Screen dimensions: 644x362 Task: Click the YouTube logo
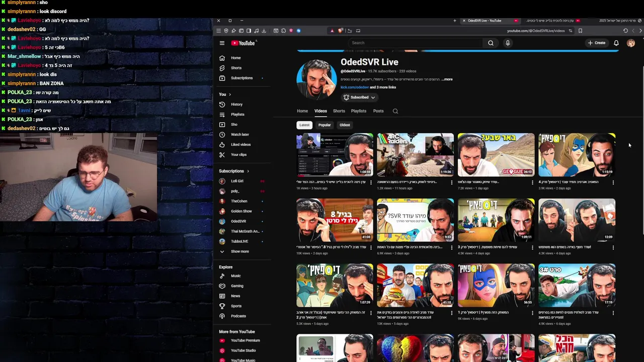point(243,43)
